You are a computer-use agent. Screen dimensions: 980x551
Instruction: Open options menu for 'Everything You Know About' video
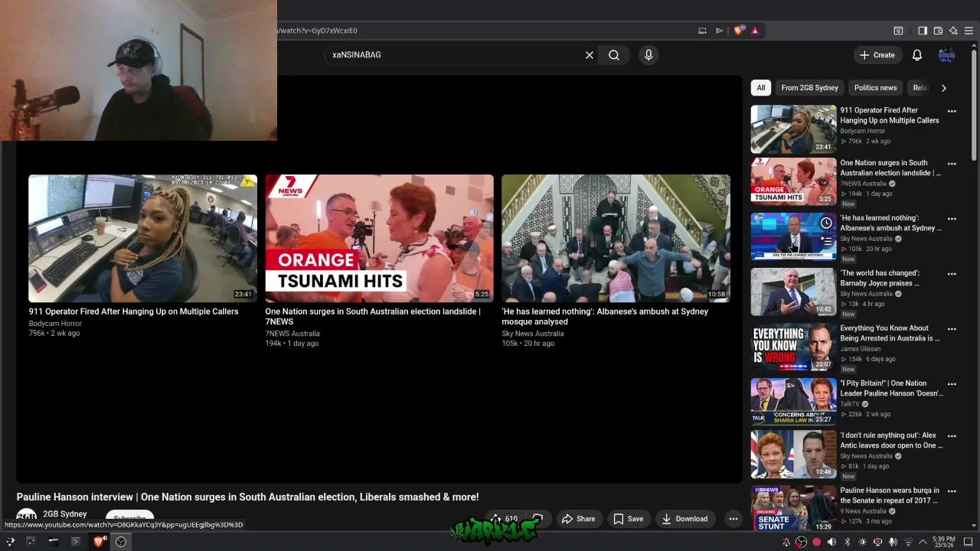[x=952, y=328]
